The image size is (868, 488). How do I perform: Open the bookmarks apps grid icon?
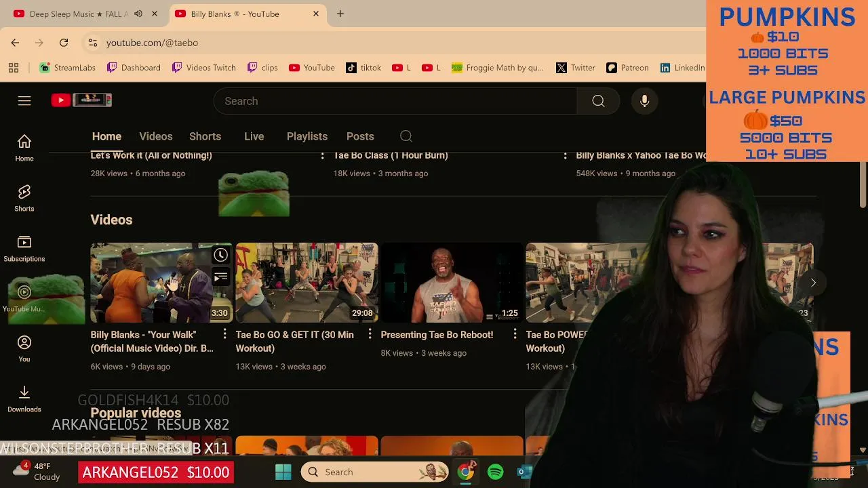14,68
